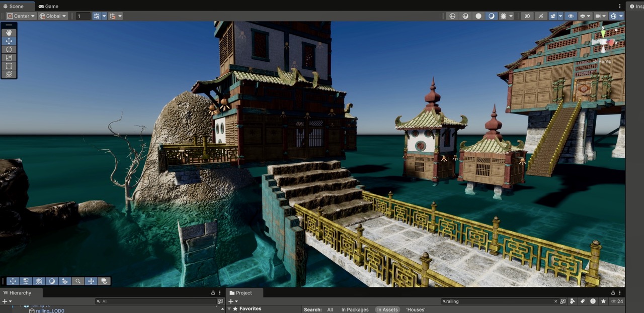Toggle the Hierarchy panel lock

(x=213, y=293)
